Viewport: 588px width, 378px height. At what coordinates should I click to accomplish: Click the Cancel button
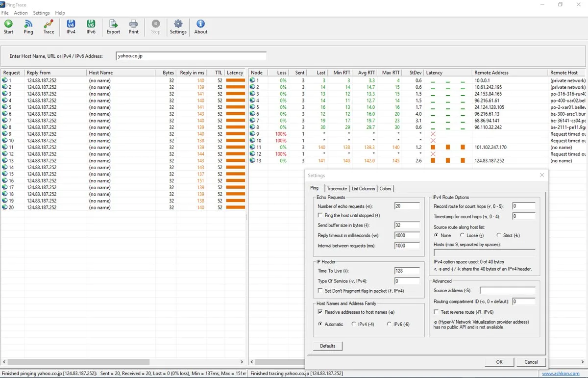(x=531, y=362)
